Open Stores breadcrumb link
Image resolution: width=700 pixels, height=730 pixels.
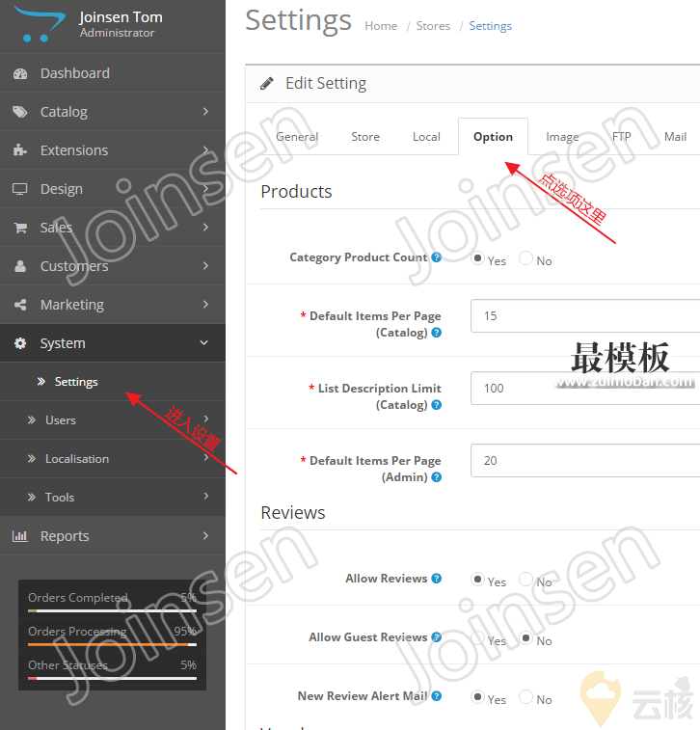tap(433, 26)
